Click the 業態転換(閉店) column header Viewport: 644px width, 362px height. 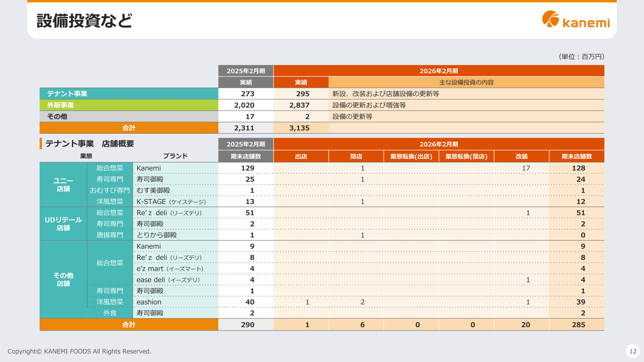[x=466, y=157]
